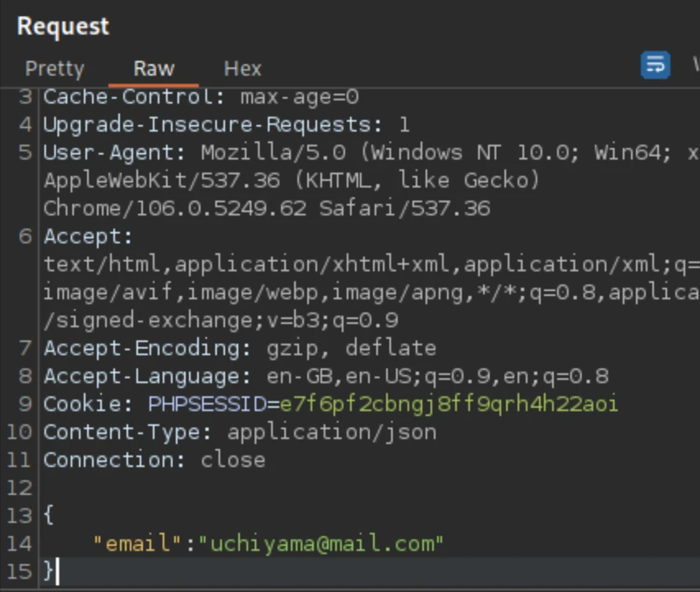Image resolution: width=700 pixels, height=592 pixels.
Task: Click the Content-Type: application/json line
Action: pyautogui.click(x=240, y=432)
